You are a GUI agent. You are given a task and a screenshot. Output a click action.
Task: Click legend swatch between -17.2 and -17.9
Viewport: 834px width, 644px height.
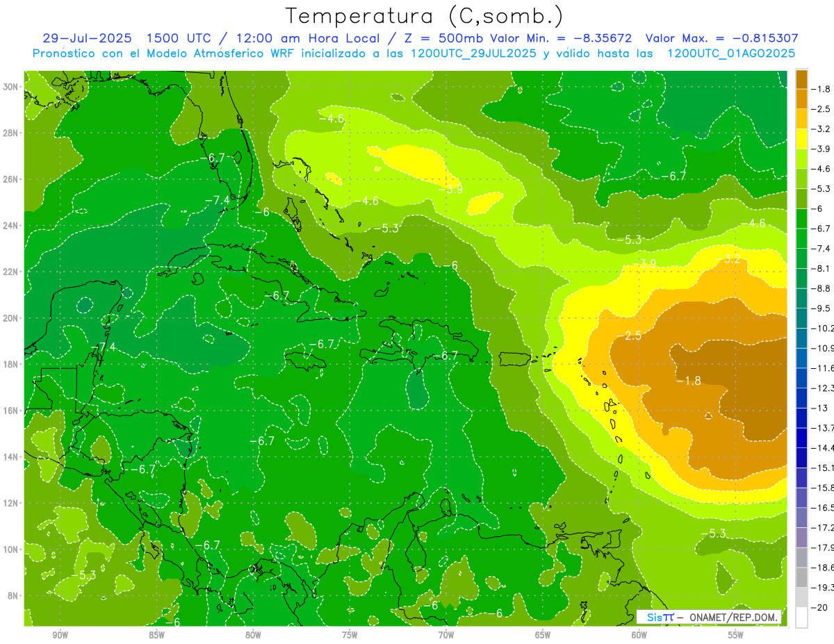801,538
